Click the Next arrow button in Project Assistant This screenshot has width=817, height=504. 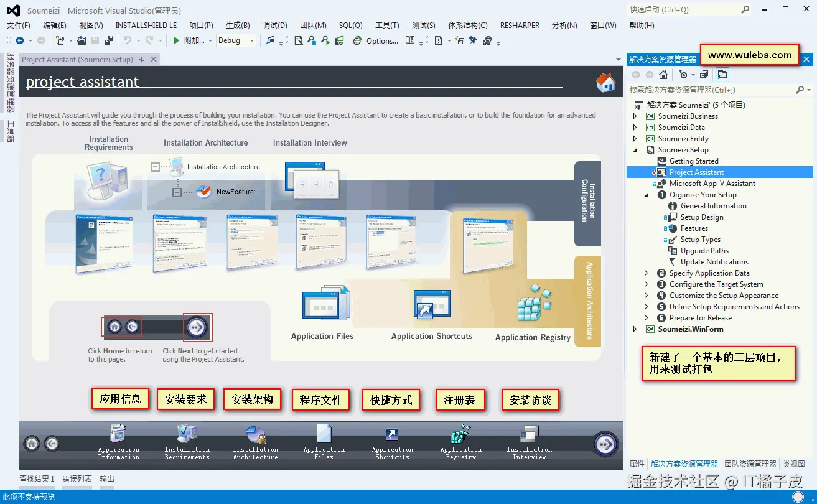[605, 444]
